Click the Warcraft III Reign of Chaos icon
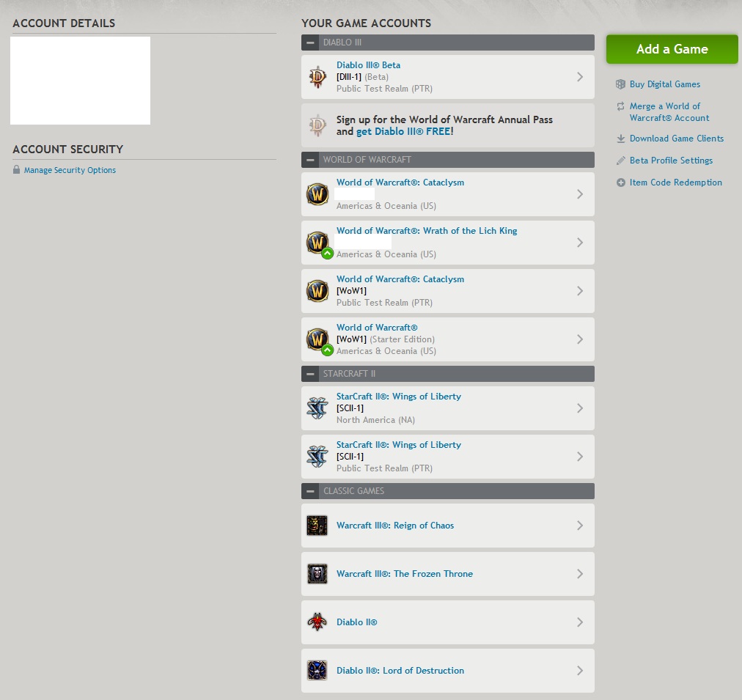The width and height of the screenshot is (742, 700). pos(317,526)
